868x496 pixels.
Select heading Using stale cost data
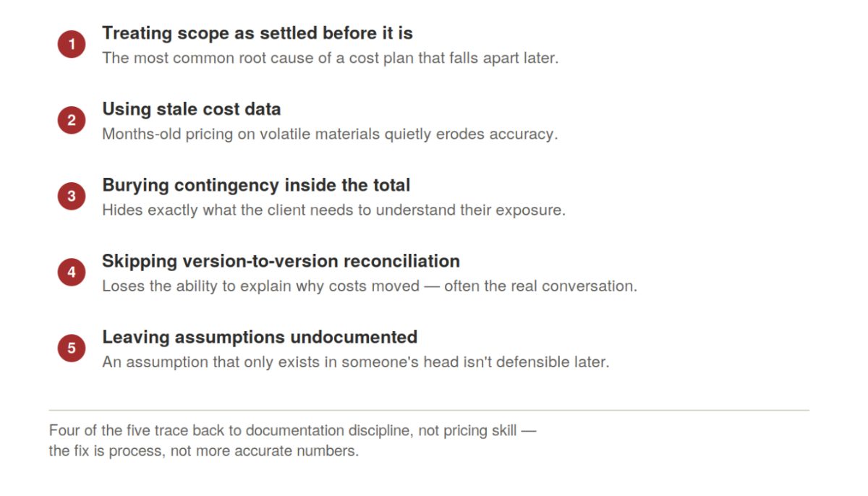pyautogui.click(x=192, y=109)
